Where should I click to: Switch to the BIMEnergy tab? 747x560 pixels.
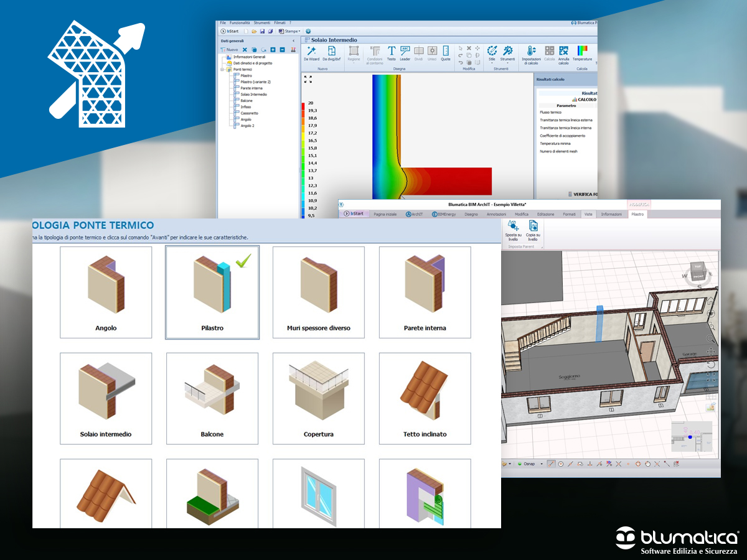[444, 214]
